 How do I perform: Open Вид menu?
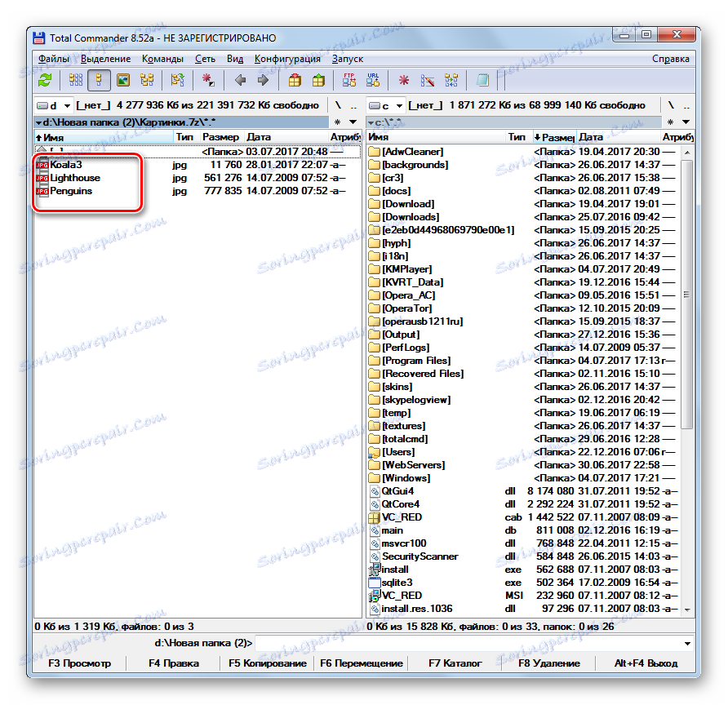coord(235,59)
